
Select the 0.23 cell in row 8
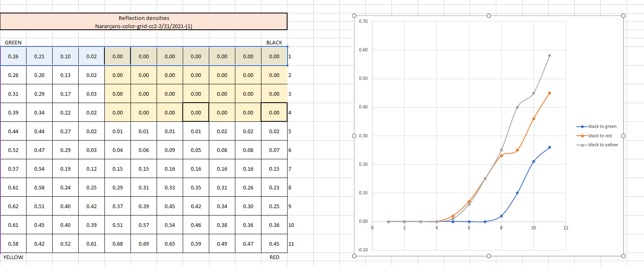click(274, 187)
